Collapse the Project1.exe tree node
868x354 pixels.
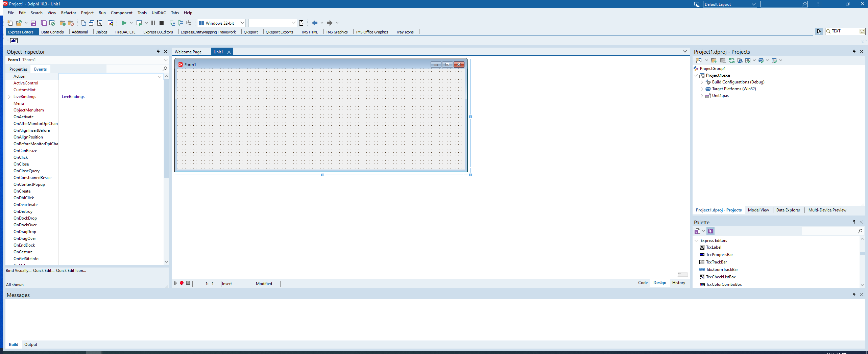pyautogui.click(x=696, y=75)
